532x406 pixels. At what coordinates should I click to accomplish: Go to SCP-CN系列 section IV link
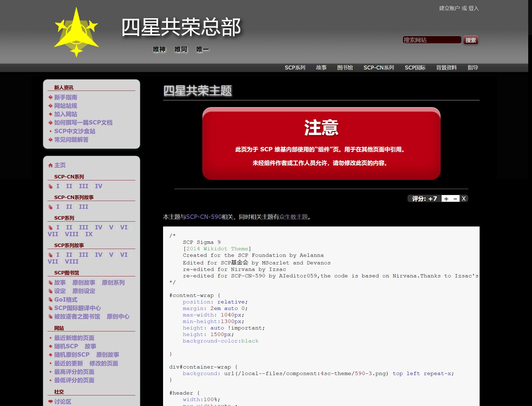pos(98,186)
